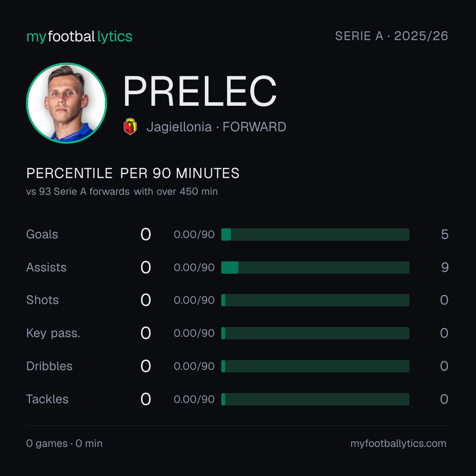Click the PRELEC player name heading

tap(200, 91)
